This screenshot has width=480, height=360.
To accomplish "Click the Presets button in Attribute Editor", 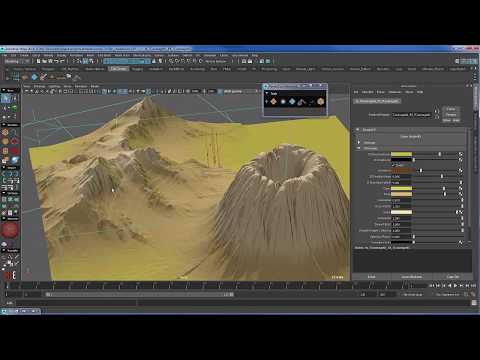I will click(451, 115).
